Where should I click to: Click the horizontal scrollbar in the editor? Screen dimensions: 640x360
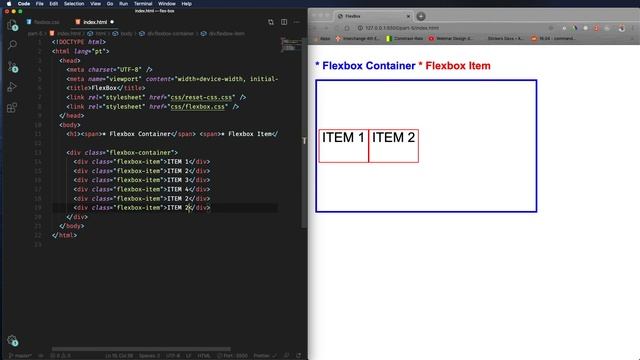tap(141, 349)
